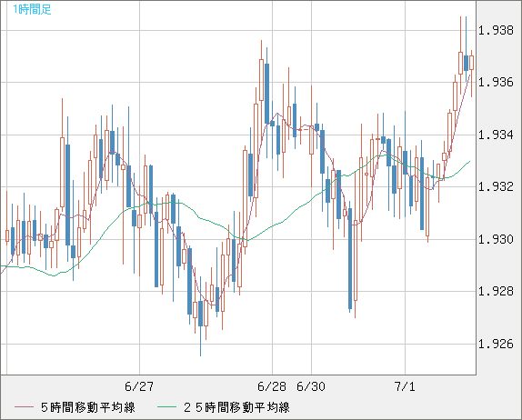Select the 1.938 price axis label
The height and width of the screenshot is (420, 522).
tap(496, 31)
